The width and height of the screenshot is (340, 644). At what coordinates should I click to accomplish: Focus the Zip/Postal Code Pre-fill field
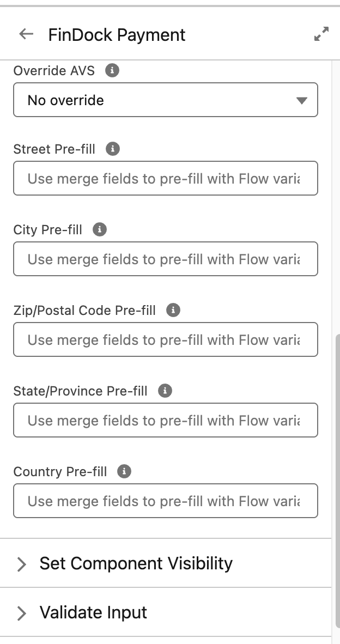[165, 339]
